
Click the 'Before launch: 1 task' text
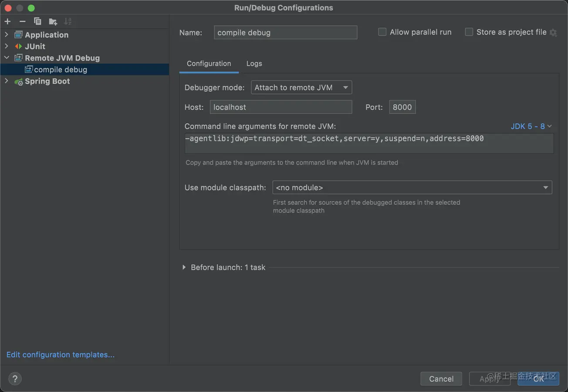pyautogui.click(x=228, y=267)
